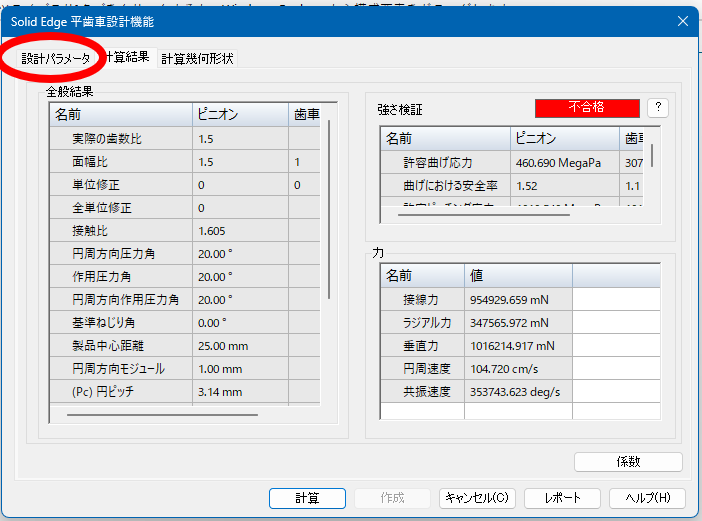
Task: Click the ? help button beside 不合格
Action: coord(657,107)
